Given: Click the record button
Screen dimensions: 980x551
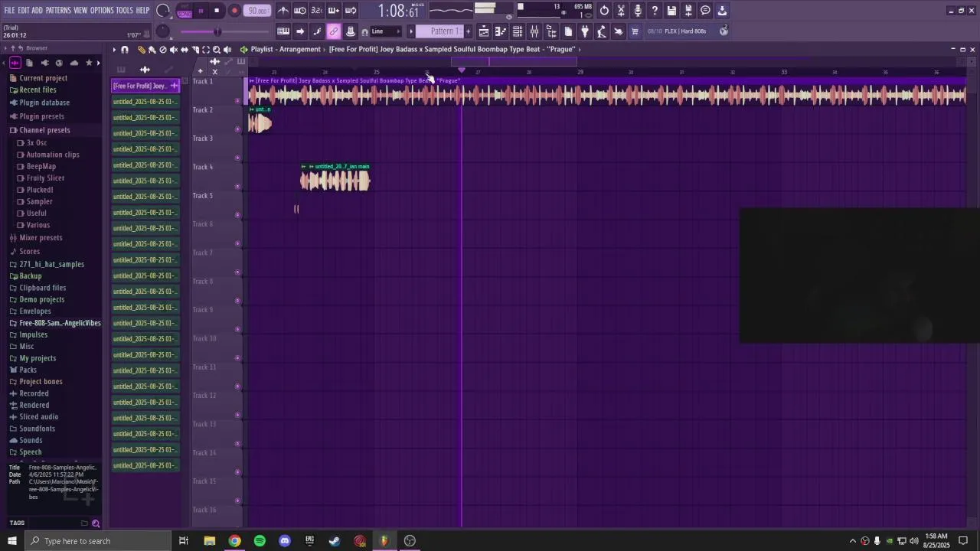Looking at the screenshot, I should coord(234,11).
